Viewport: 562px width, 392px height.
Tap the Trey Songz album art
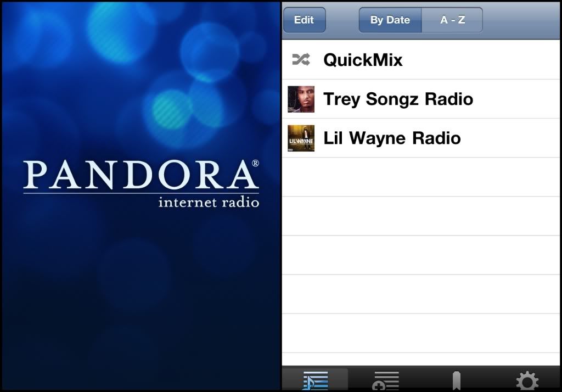[x=301, y=99]
